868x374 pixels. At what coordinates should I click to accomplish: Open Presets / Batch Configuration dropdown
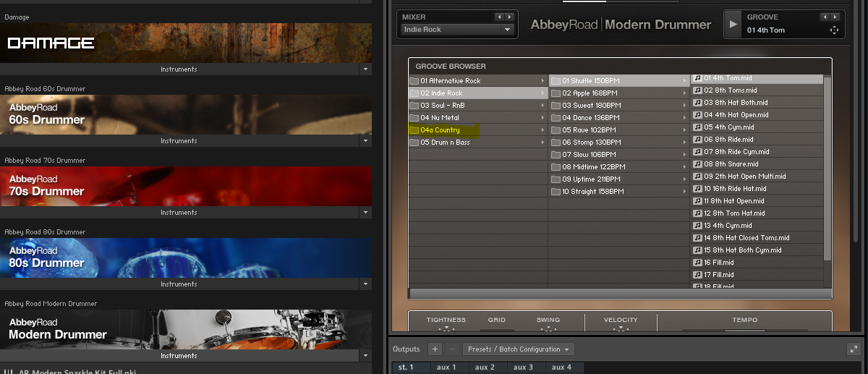[518, 349]
